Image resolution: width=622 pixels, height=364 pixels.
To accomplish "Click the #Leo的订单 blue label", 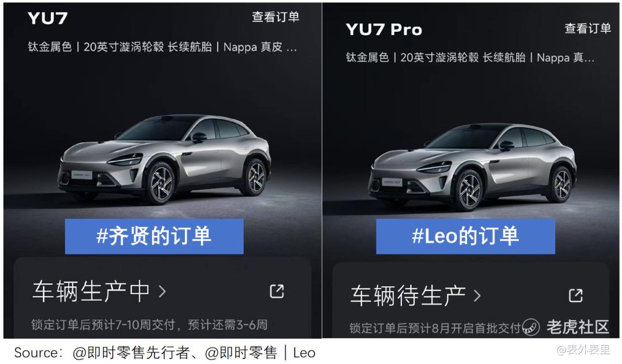I will [x=465, y=236].
